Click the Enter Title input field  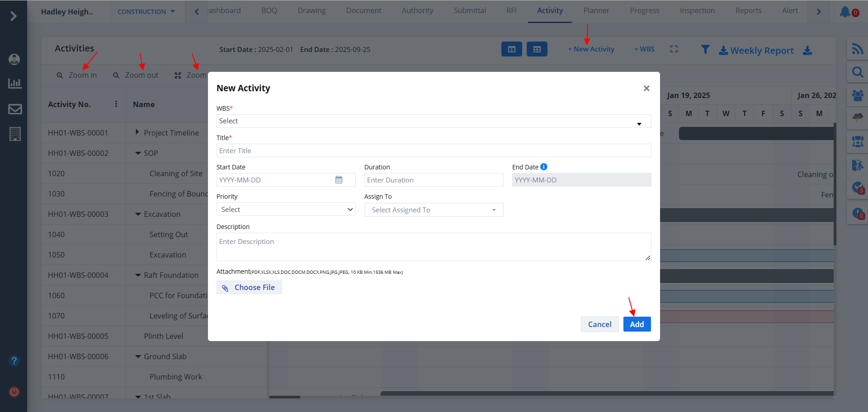click(433, 151)
